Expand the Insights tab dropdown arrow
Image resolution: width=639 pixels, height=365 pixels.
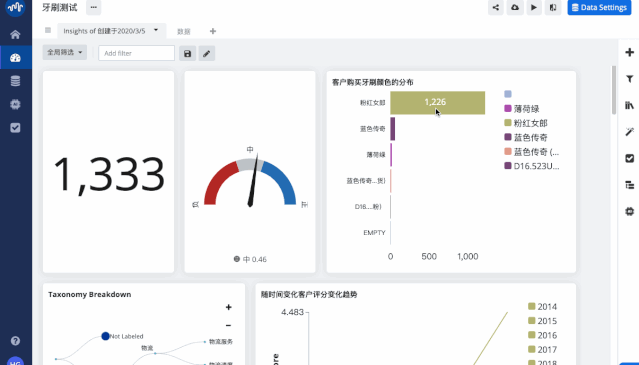156,30
